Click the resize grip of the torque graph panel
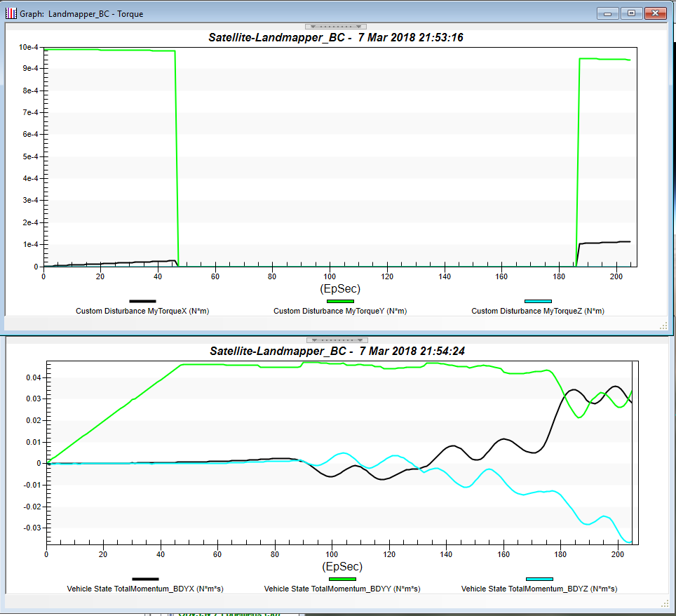Viewport: 676px width, 616px height. tap(663, 326)
